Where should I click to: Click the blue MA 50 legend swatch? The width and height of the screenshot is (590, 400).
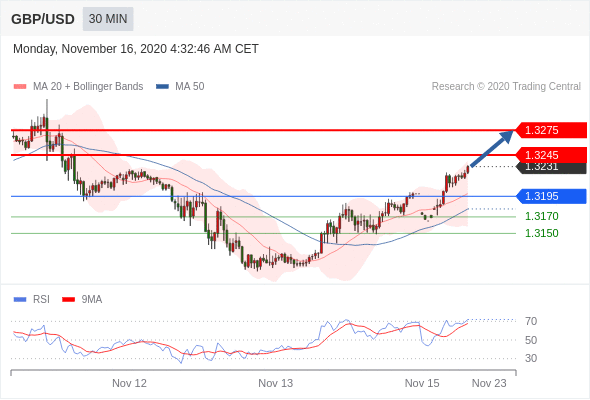pyautogui.click(x=162, y=87)
